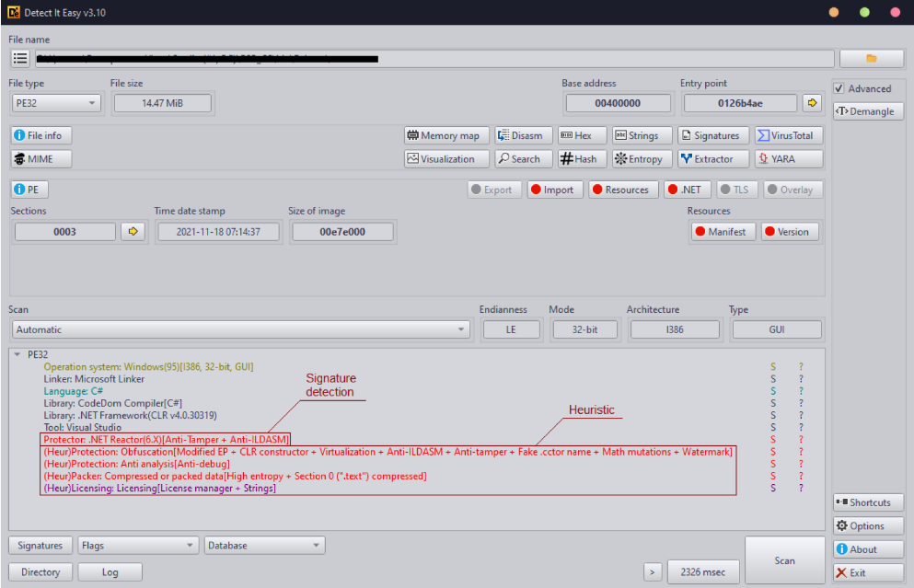Open the scan method Automatic dropdown
This screenshot has width=914, height=588.
[459, 329]
